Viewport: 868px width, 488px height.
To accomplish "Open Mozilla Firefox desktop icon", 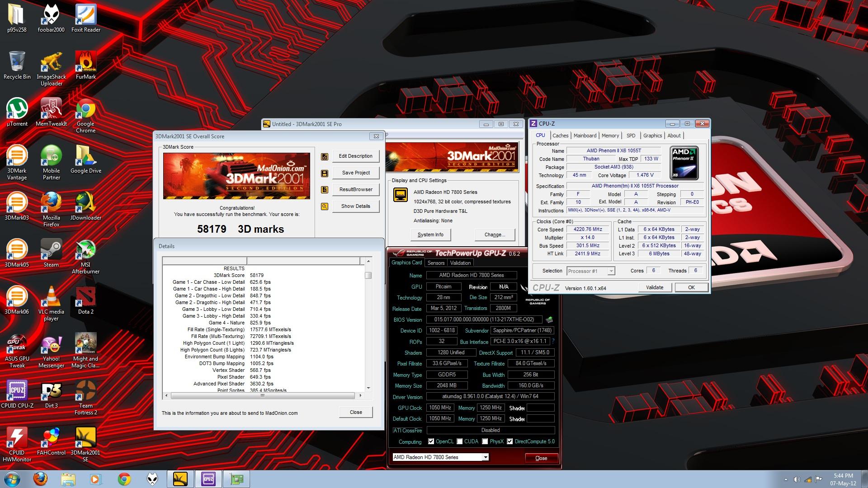I will pos(51,209).
